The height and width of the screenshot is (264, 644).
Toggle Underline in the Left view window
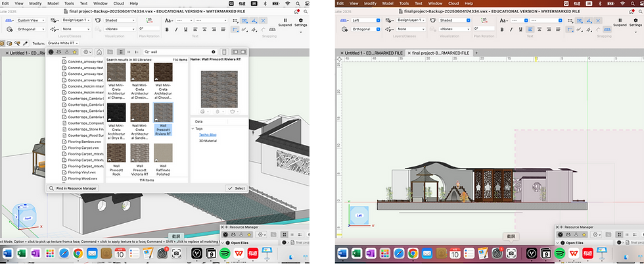pos(520,29)
